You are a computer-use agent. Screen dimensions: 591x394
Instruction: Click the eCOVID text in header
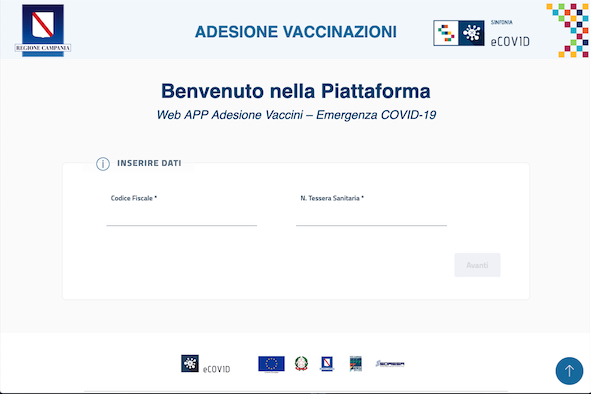[x=510, y=41]
